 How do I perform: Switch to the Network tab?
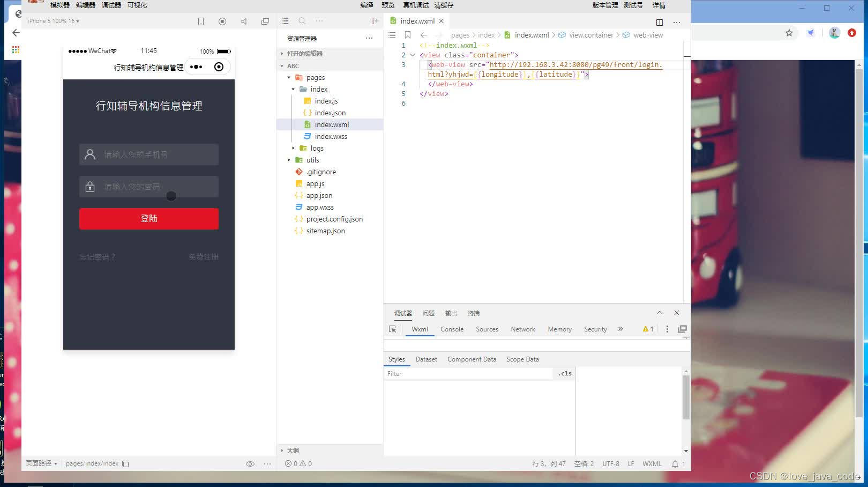(x=523, y=329)
